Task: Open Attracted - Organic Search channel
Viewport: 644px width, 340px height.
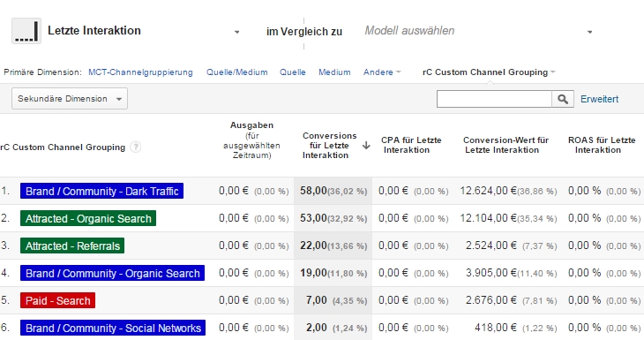Action: coord(88,219)
